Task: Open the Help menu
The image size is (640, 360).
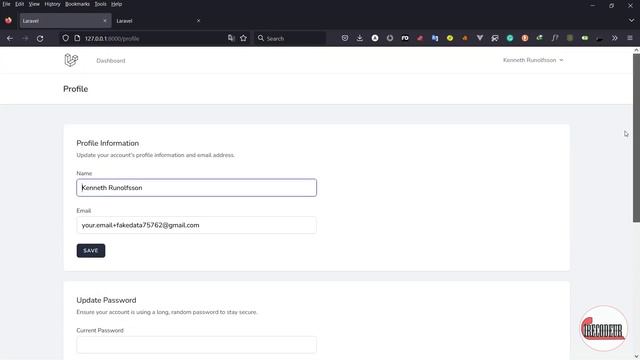Action: [116, 4]
